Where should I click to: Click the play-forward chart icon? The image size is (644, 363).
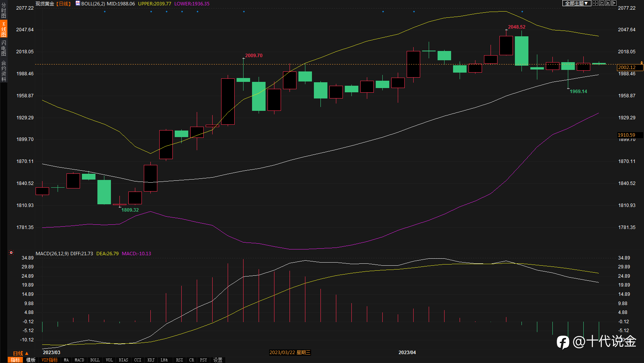(x=608, y=3)
